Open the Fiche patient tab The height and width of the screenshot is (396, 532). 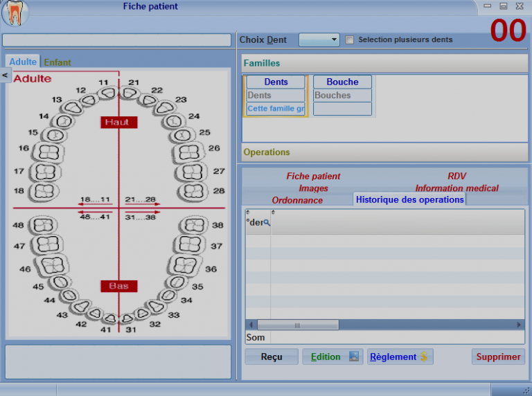[313, 176]
